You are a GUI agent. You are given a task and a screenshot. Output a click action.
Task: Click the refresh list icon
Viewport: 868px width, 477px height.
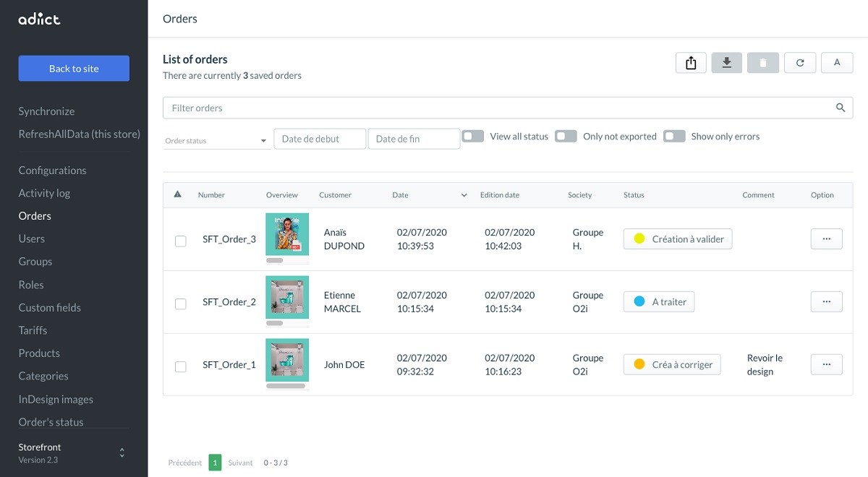click(x=800, y=63)
